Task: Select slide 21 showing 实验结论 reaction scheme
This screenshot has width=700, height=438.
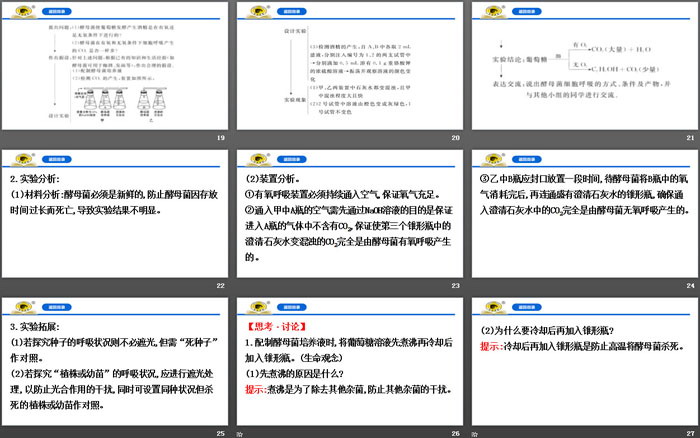Action: tap(585, 66)
